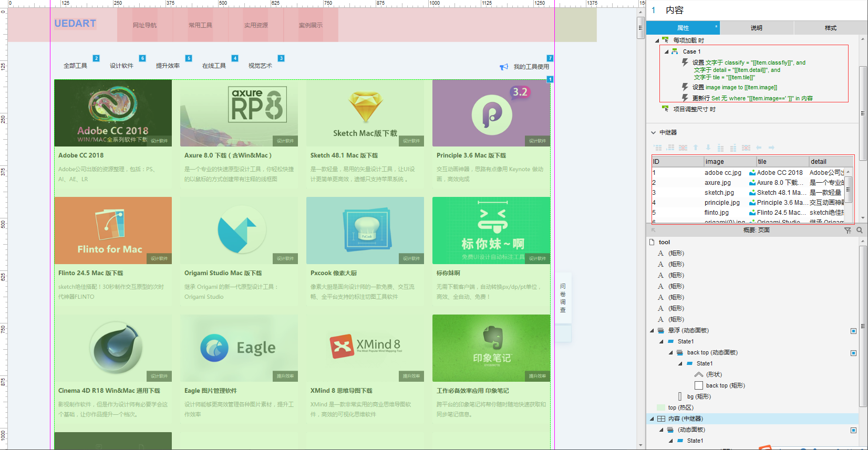Viewport: 868px width, 450px height.
Task: Click the outline panel search magnifier icon
Action: tap(860, 230)
